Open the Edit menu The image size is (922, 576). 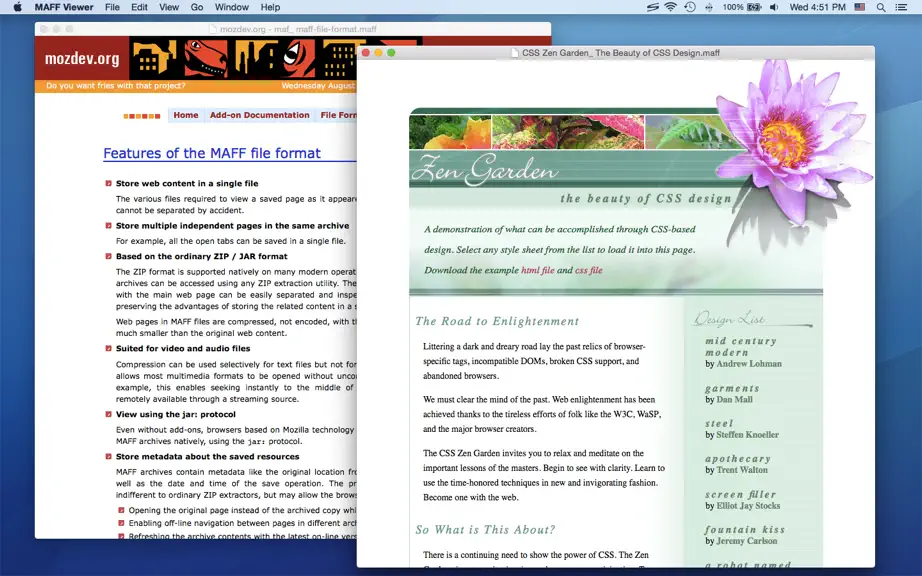coord(139,7)
